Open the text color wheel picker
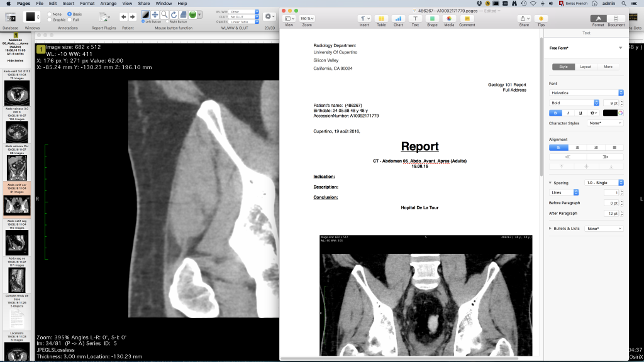 pyautogui.click(x=621, y=113)
